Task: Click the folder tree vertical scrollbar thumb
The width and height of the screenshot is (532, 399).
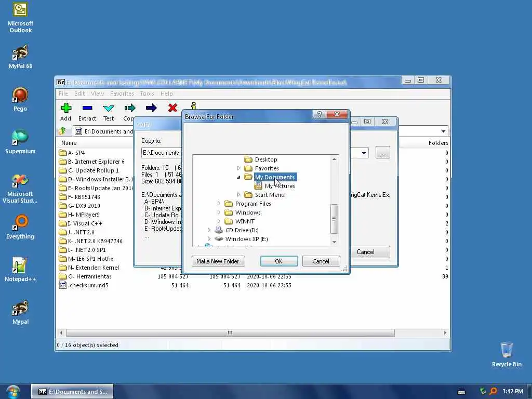Action: (334, 219)
